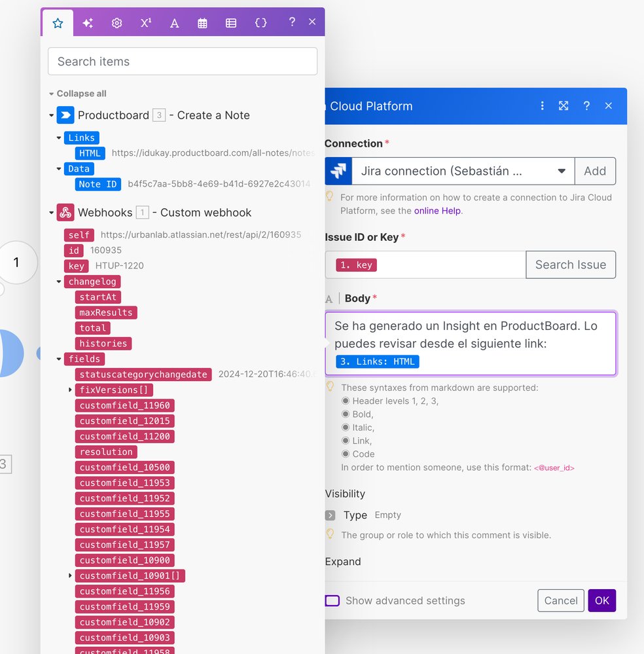644x654 pixels.
Task: Open the date functions calendar tab
Action: pyautogui.click(x=202, y=23)
